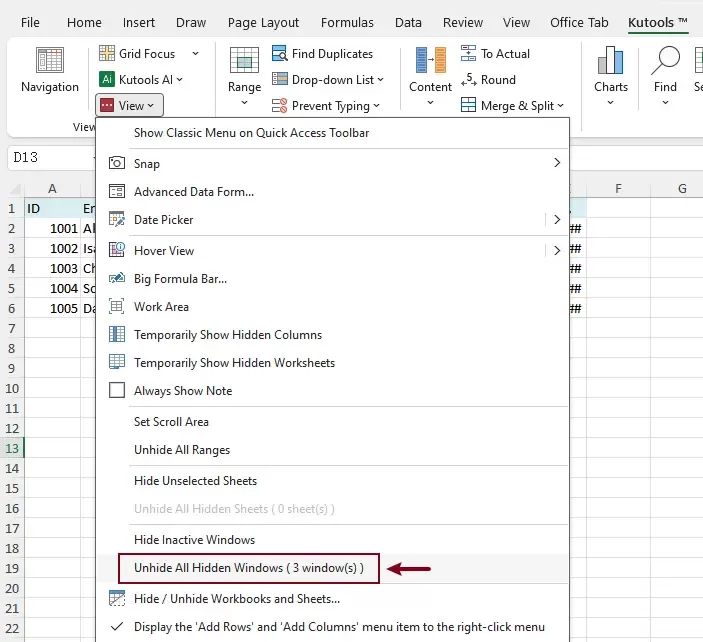Screen dimensions: 703x642
Task: Click the Grid Focus icon
Action: (x=107, y=53)
